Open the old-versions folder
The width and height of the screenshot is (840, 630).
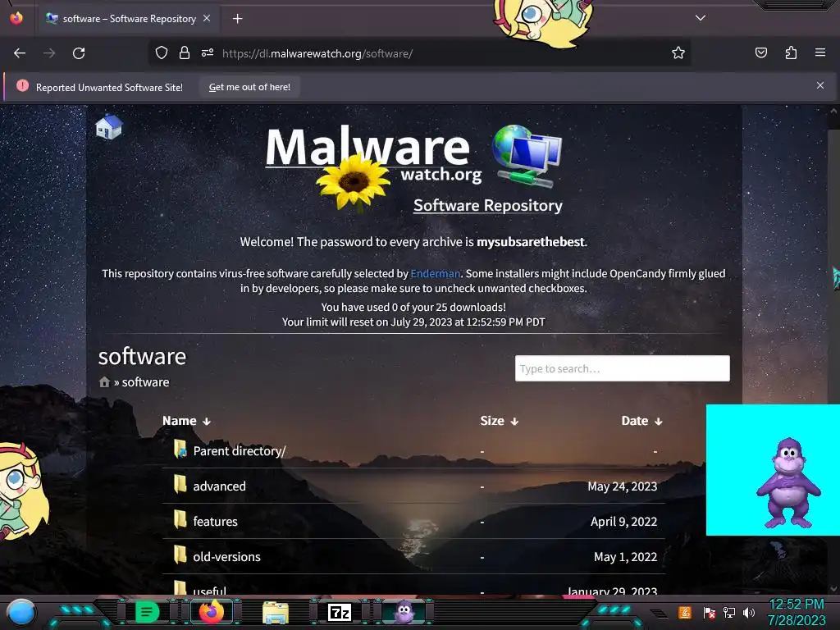pyautogui.click(x=226, y=557)
